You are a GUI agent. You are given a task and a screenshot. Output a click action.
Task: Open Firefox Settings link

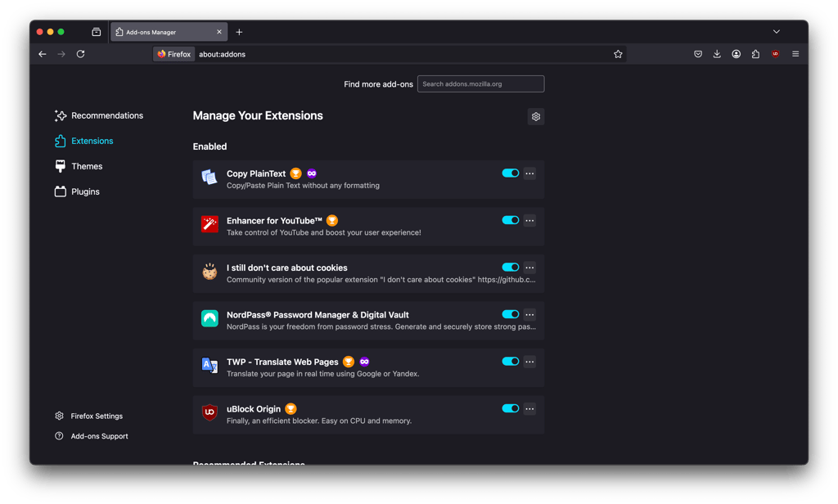tap(88, 416)
